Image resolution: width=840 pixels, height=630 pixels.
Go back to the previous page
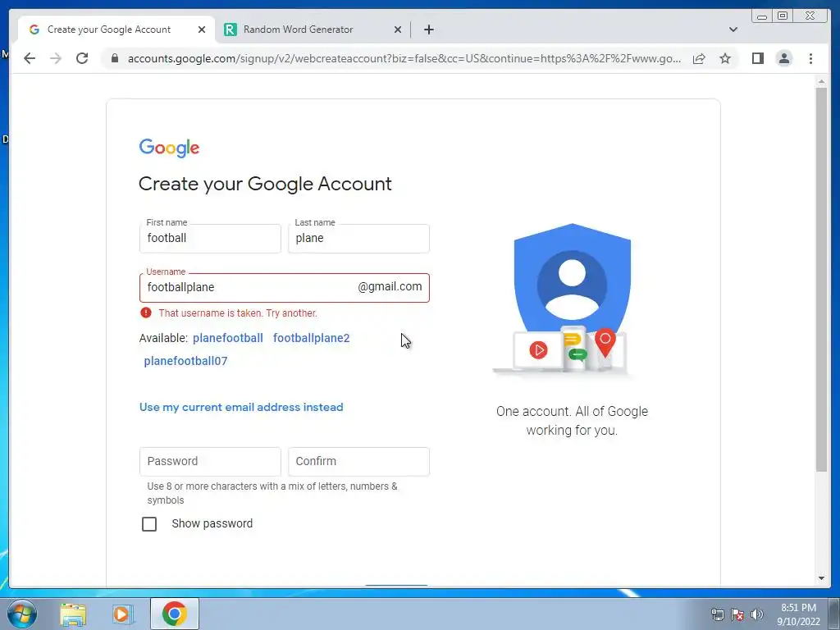coord(30,58)
